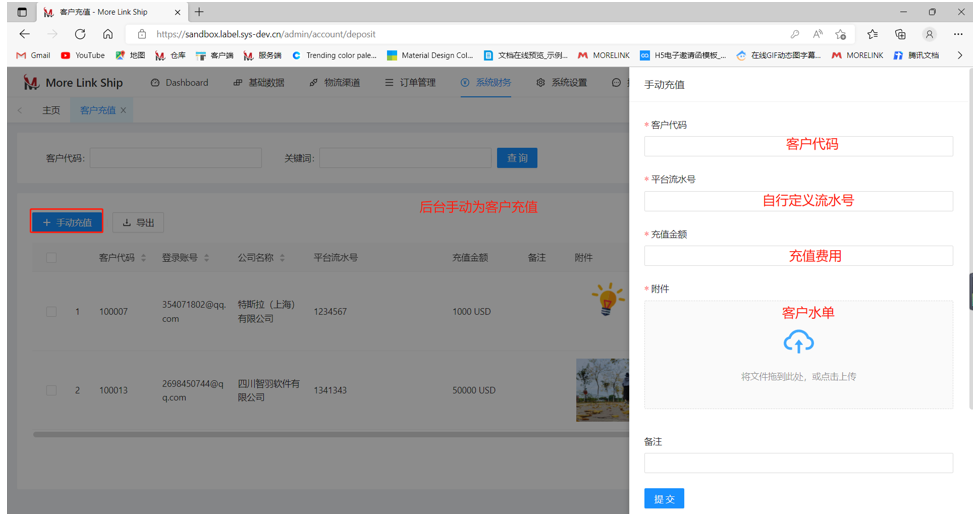Click the 提交 submit button
This screenshot has width=973, height=514.
click(x=664, y=498)
